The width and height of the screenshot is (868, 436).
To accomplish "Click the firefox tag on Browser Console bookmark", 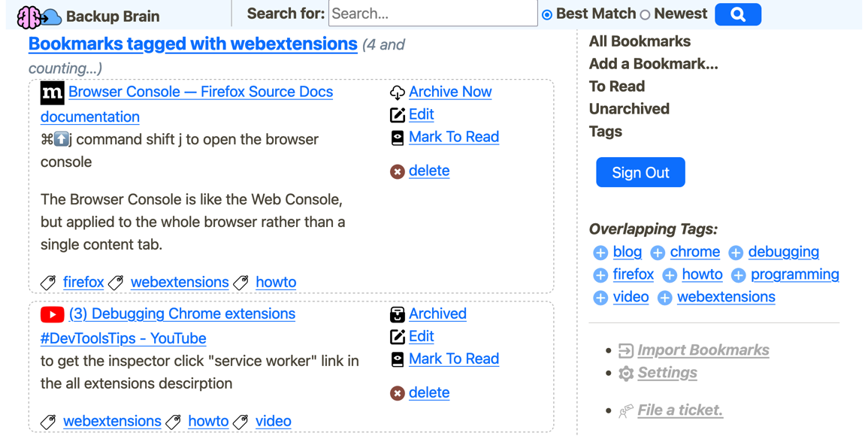I will [83, 283].
